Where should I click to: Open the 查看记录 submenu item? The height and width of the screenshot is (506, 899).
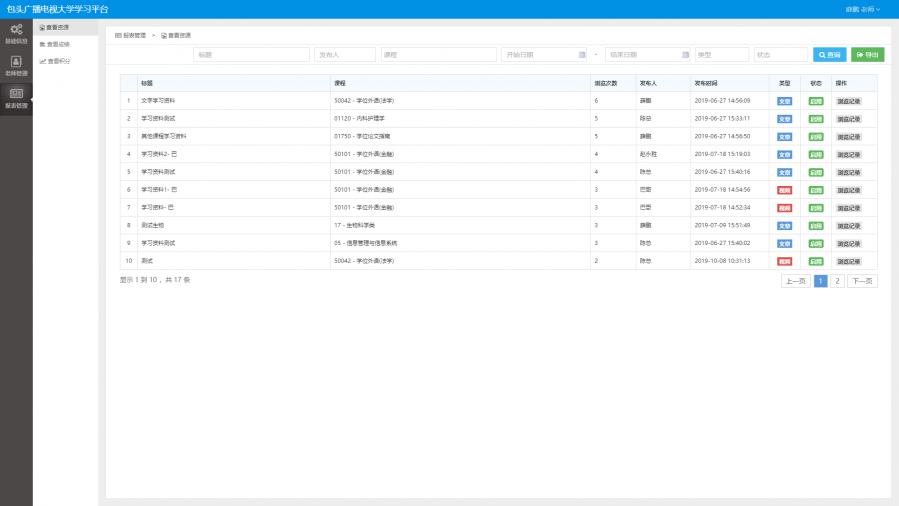[55, 44]
